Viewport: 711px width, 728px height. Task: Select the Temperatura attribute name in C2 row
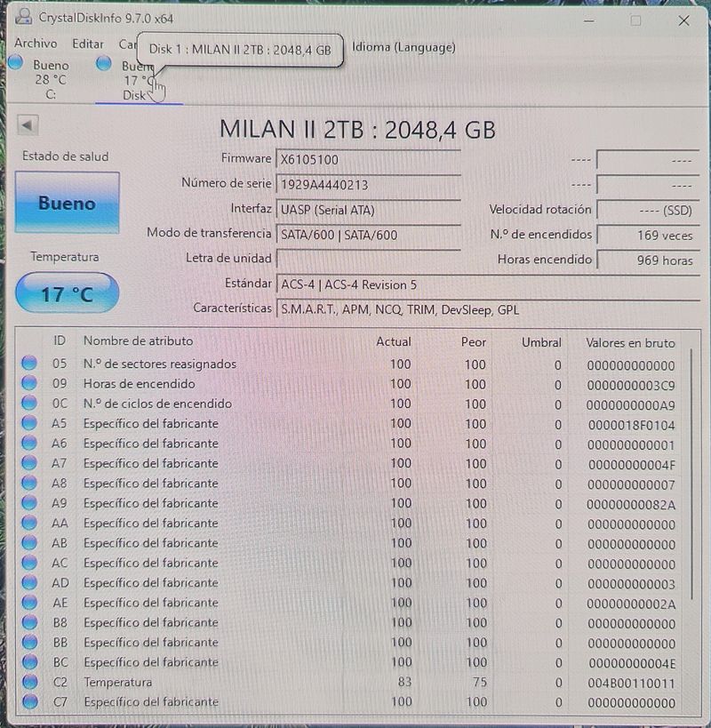coord(118,682)
